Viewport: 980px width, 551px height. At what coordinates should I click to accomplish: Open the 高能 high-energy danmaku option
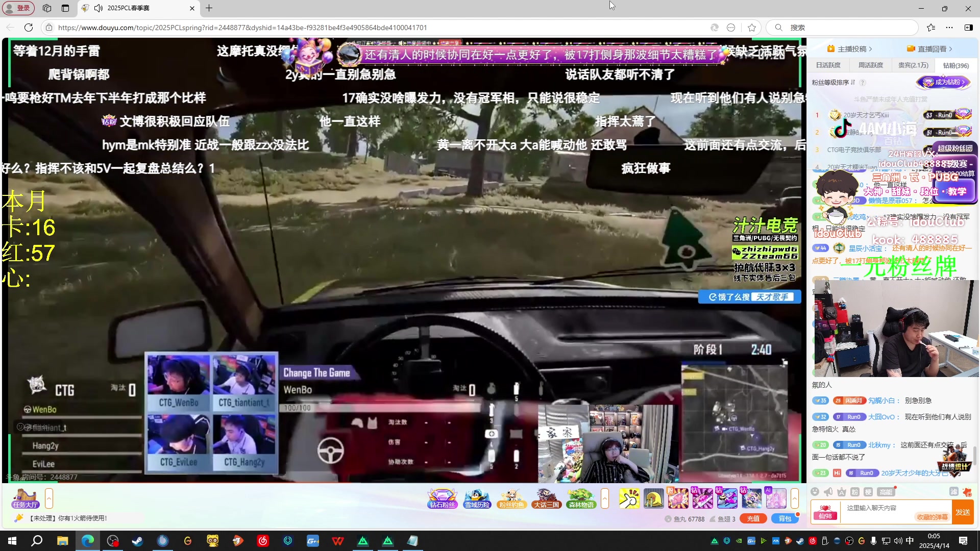tap(886, 492)
